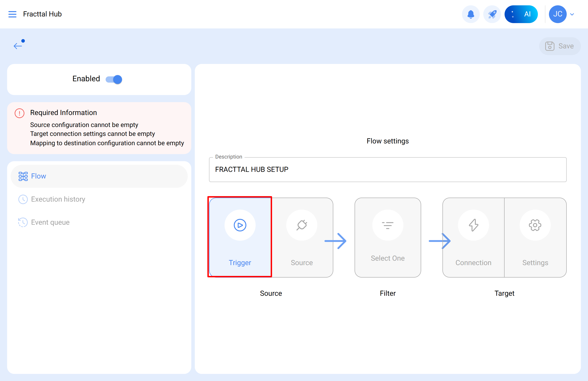Viewport: 588px width, 381px height.
Task: Click the Fracttal Hub title
Action: tap(42, 14)
